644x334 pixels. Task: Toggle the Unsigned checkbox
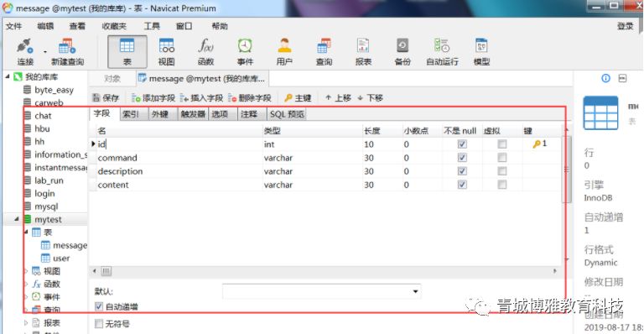(99, 324)
